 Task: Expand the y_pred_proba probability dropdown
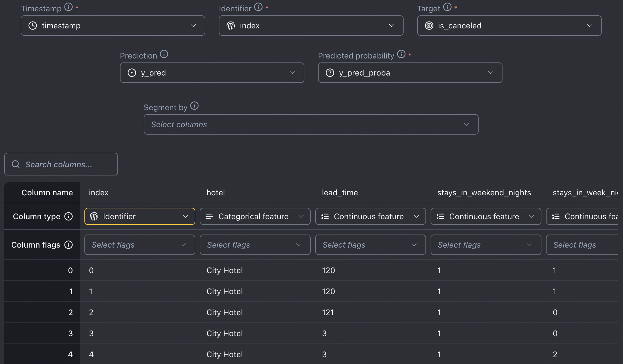pyautogui.click(x=410, y=73)
